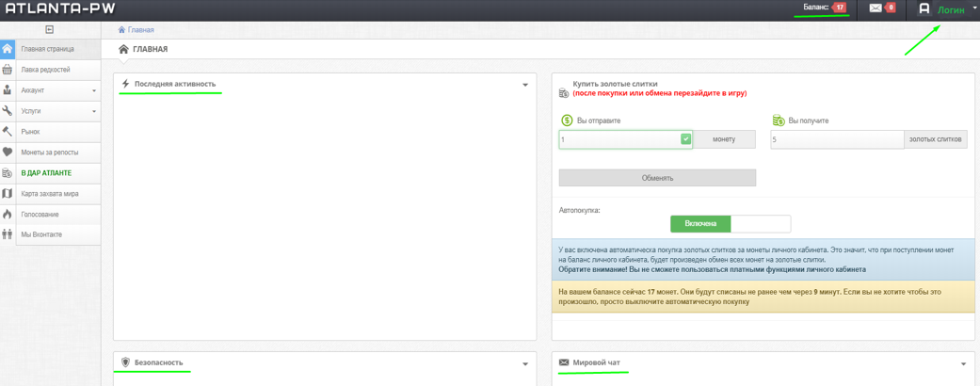Image resolution: width=980 pixels, height=386 pixels.
Task: Click the gavel icon for Рынок
Action: tap(8, 132)
